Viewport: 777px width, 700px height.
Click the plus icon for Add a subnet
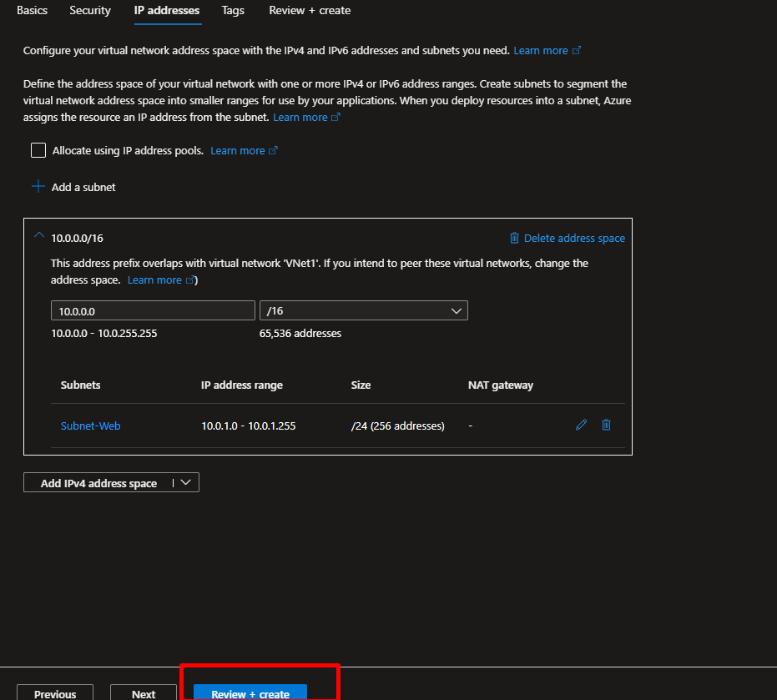(38, 187)
